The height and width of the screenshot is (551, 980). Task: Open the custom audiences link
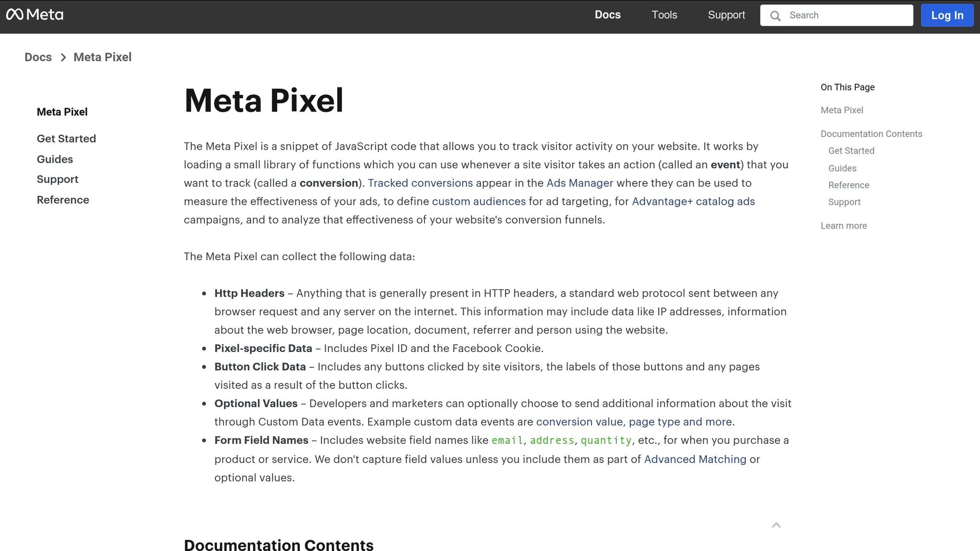point(479,201)
